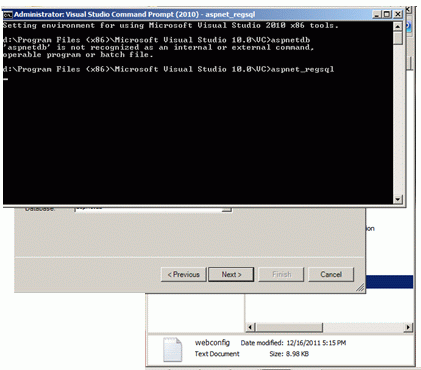Click the Next button in the wizard

coord(231,275)
